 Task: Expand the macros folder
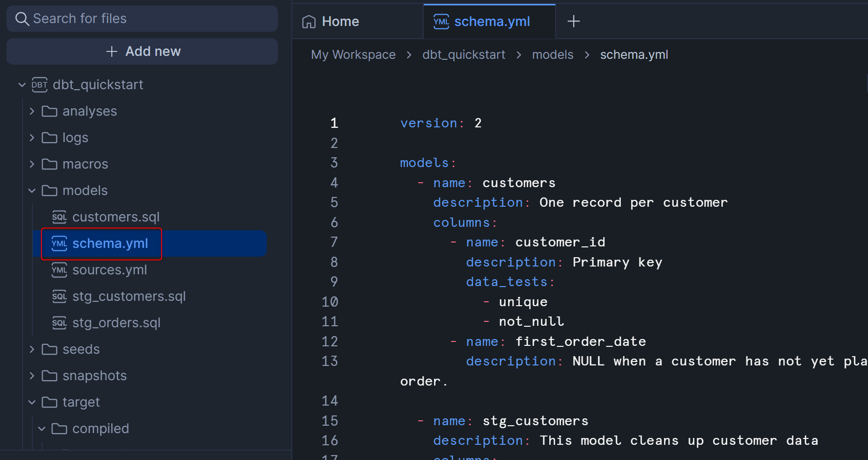click(x=32, y=164)
